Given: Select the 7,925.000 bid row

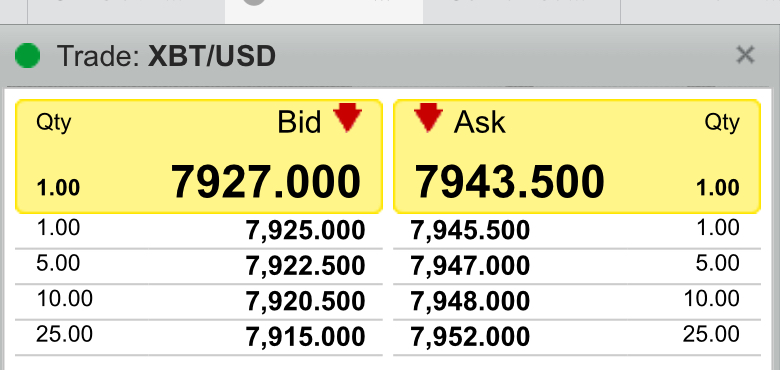Looking at the screenshot, I should [199, 231].
